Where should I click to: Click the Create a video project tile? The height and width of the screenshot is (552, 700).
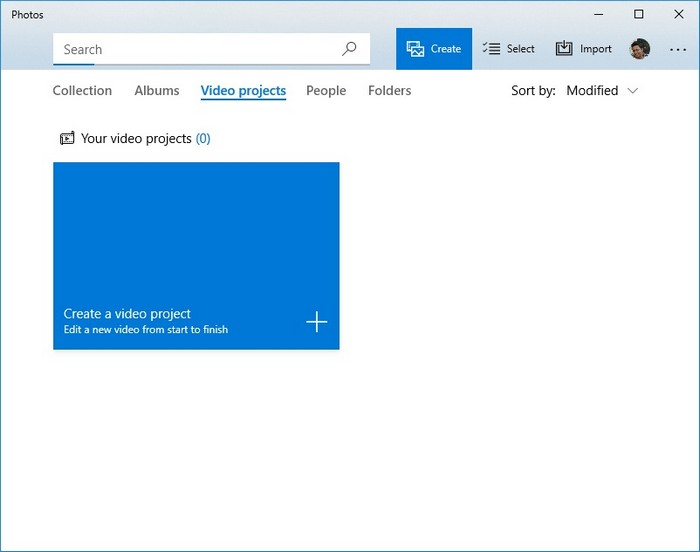coord(196,256)
